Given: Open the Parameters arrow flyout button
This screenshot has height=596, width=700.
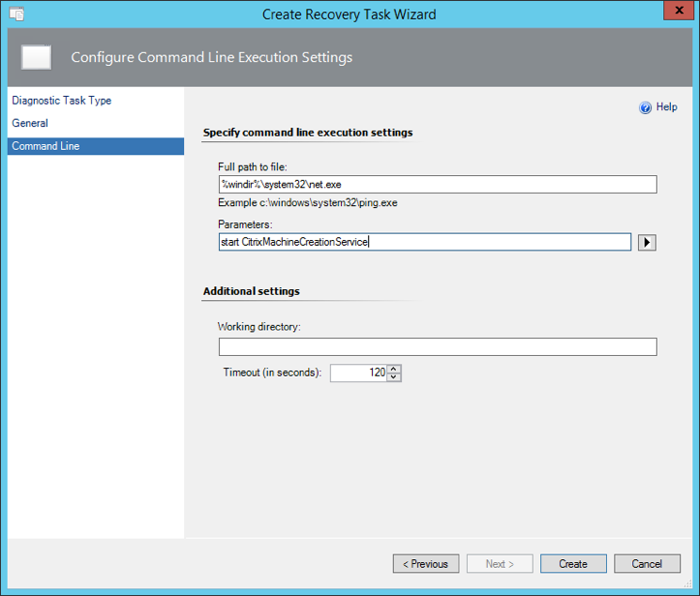Looking at the screenshot, I should click(647, 242).
